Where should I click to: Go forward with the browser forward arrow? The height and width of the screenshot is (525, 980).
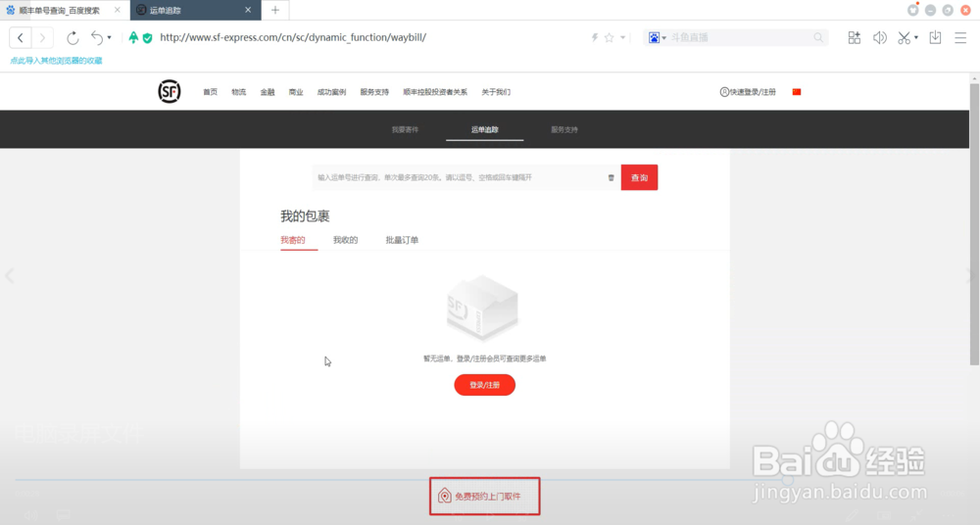coord(42,38)
